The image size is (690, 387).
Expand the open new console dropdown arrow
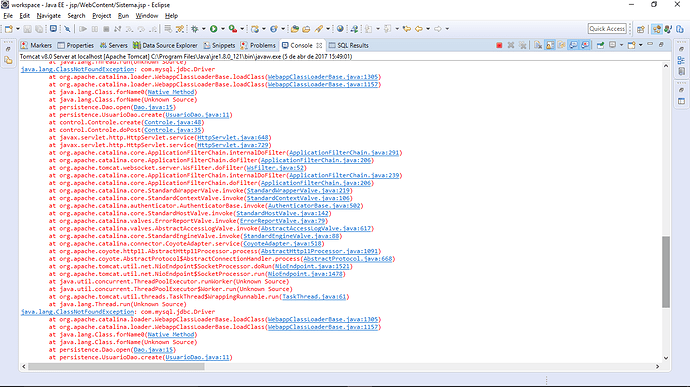coord(640,45)
